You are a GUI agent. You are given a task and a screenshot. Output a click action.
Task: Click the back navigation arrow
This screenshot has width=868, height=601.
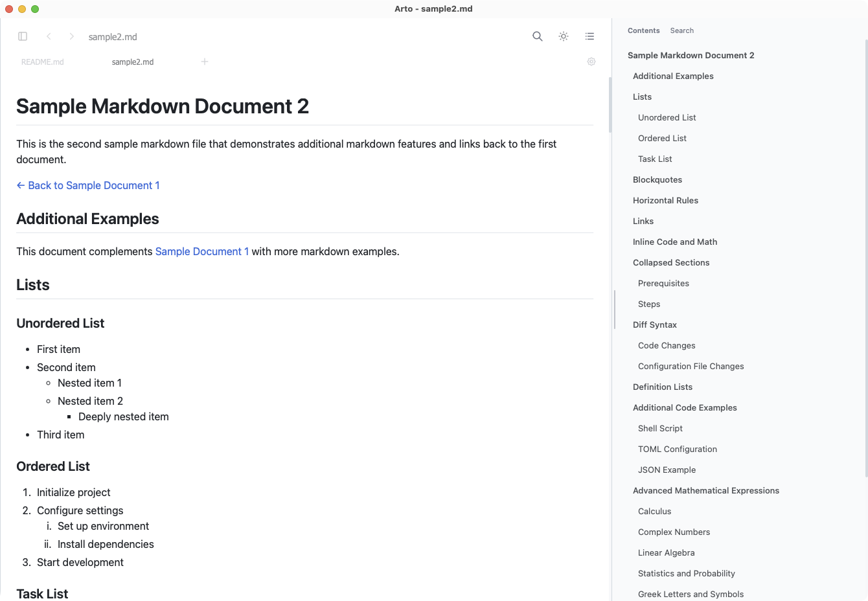coord(49,36)
